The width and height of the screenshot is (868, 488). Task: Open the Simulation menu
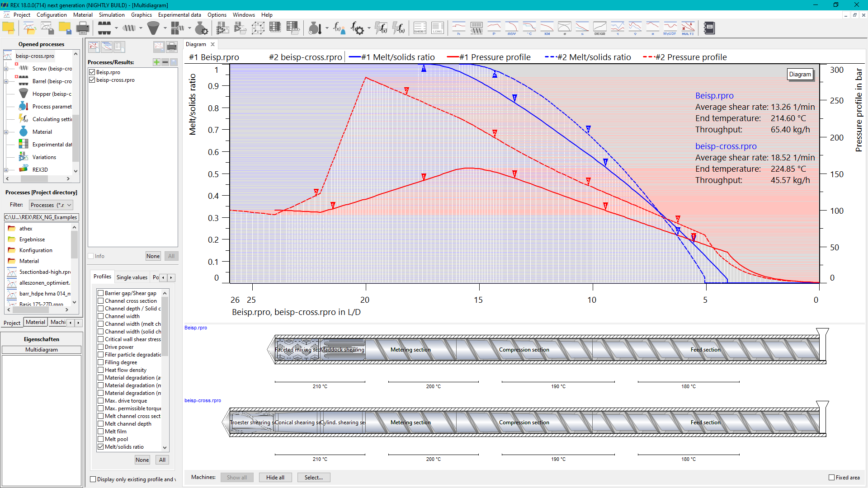112,15
